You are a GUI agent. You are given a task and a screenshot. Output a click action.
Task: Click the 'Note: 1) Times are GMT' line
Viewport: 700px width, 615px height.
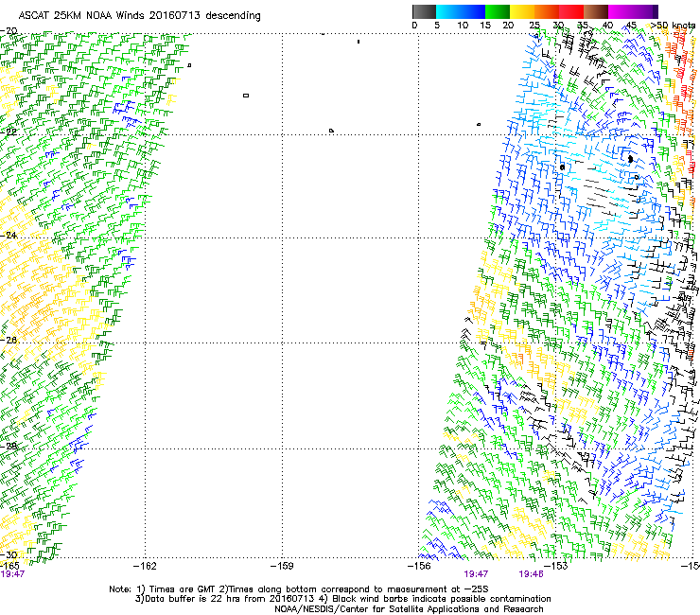pyautogui.click(x=299, y=589)
